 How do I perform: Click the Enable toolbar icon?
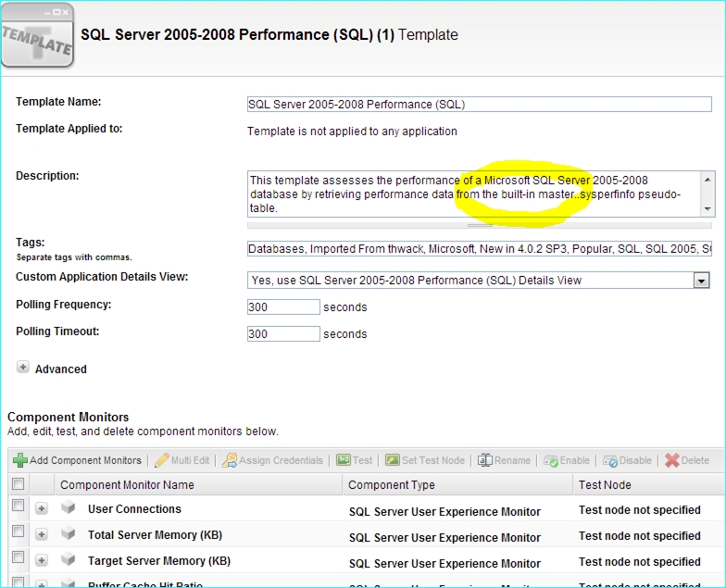551,461
